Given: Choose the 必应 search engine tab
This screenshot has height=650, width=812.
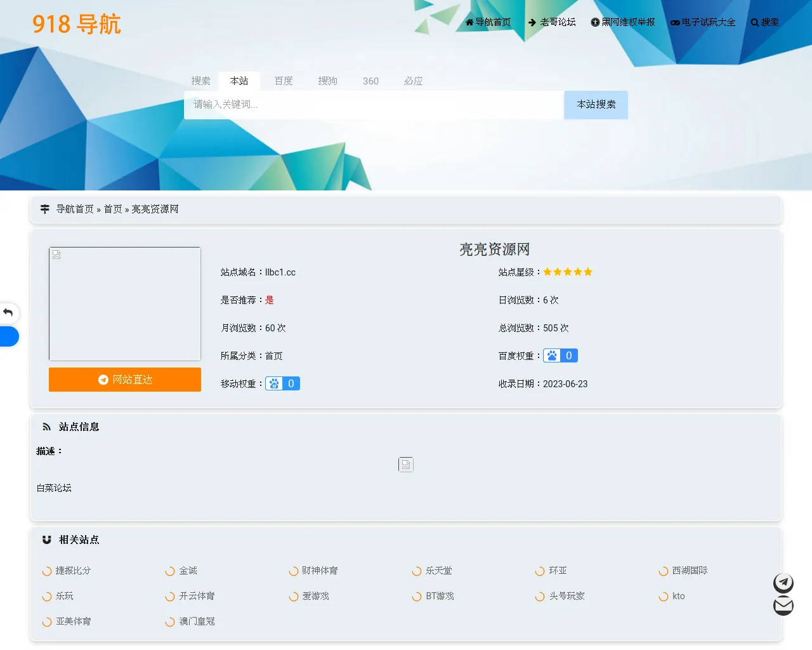Looking at the screenshot, I should [x=413, y=81].
